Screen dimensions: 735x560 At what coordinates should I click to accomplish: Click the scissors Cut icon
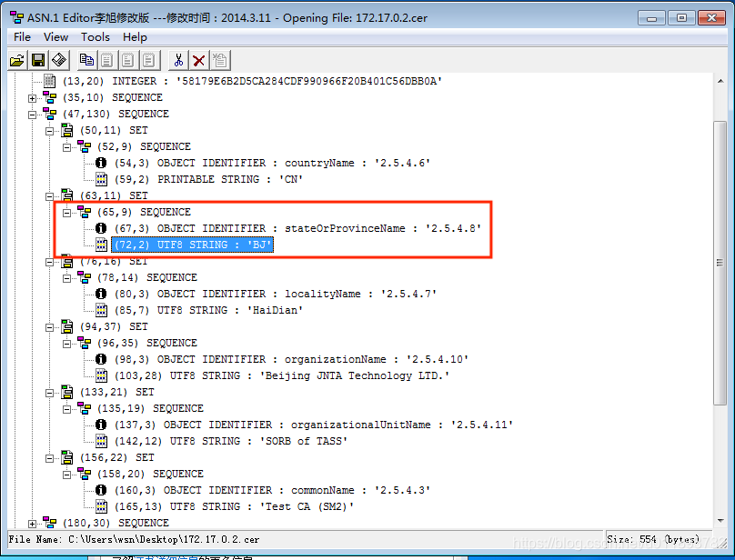tap(178, 60)
